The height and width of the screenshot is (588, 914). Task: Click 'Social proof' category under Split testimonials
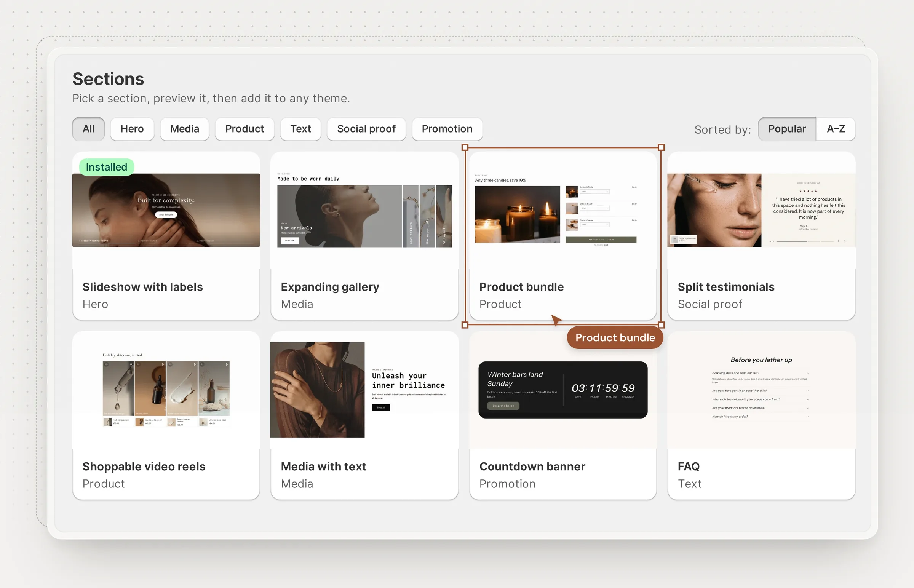pos(710,304)
